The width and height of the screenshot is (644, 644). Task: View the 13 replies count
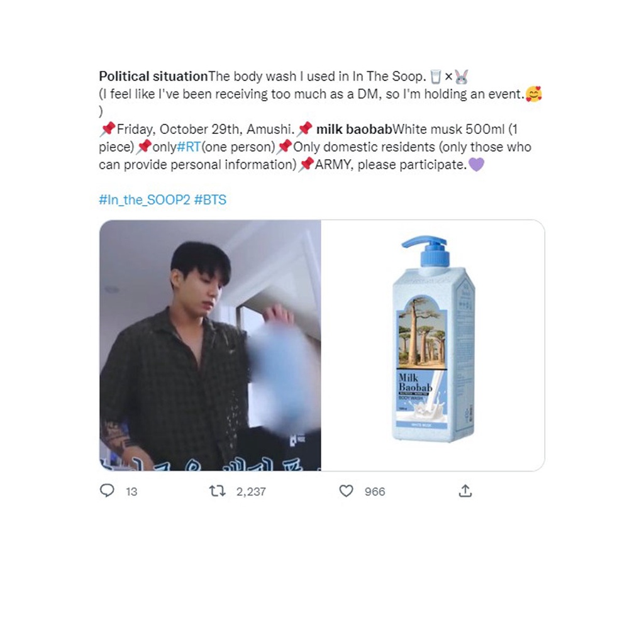point(131,492)
